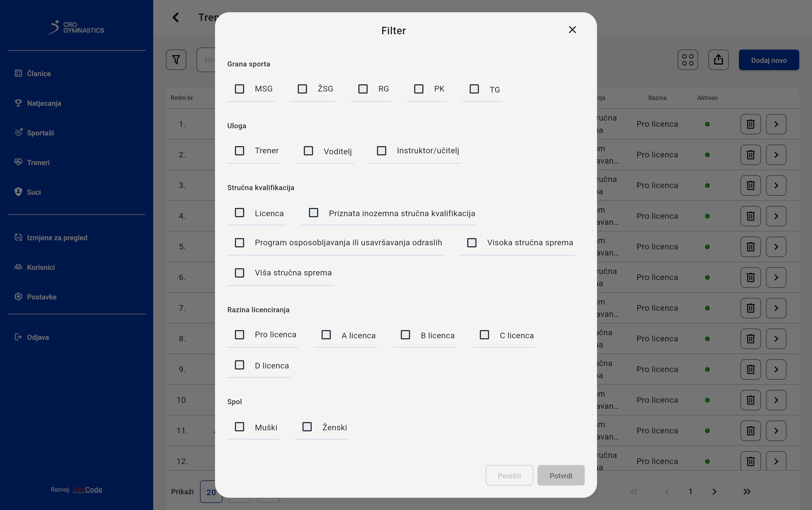Click the back arrow in header
Image resolution: width=812 pixels, height=510 pixels.
click(x=176, y=18)
